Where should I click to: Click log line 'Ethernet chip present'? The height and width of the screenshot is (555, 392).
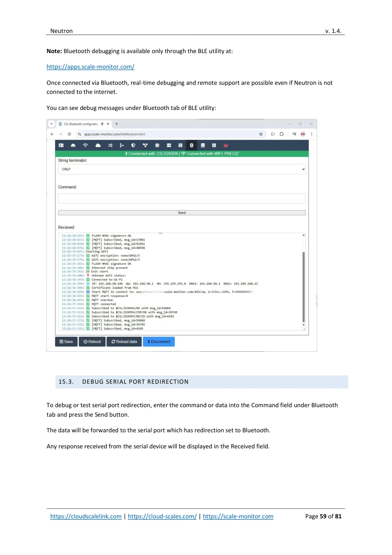(x=109, y=268)
